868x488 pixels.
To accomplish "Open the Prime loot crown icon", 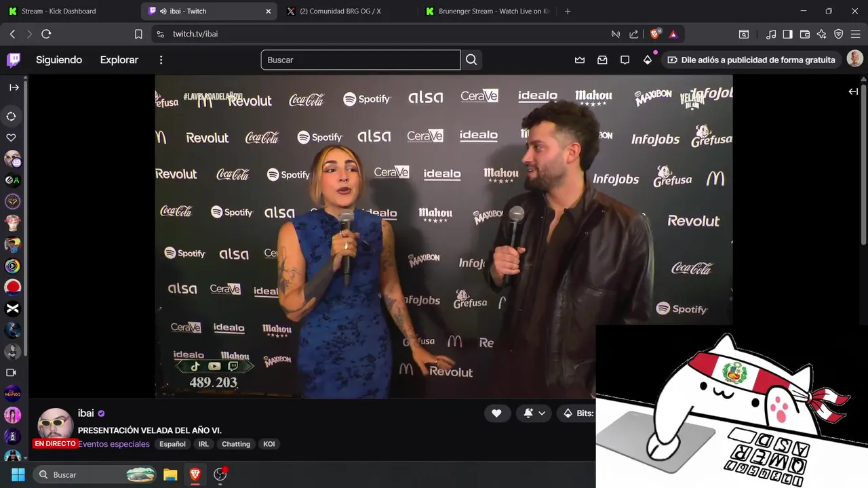I will 580,60.
